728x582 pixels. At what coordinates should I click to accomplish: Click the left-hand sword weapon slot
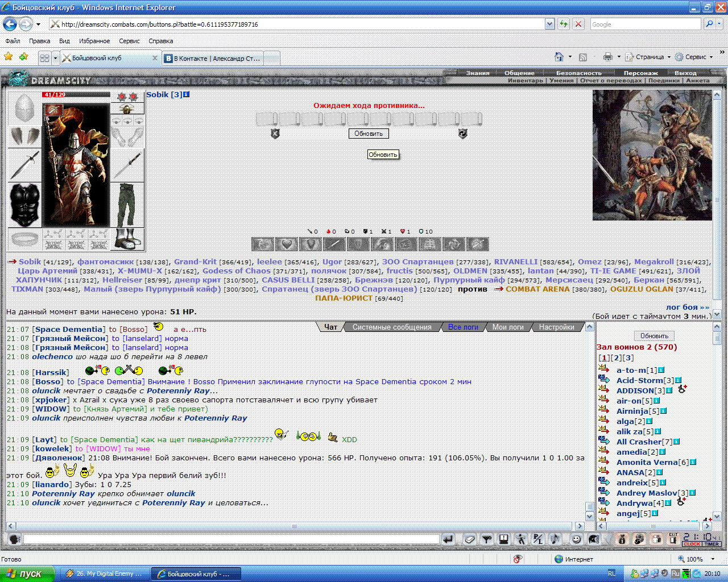[25, 165]
